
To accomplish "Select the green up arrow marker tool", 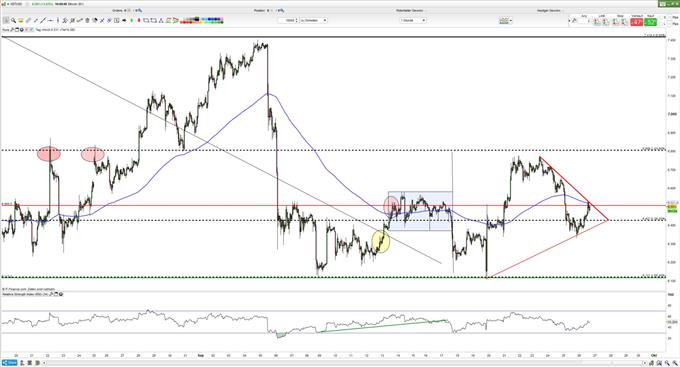I will click(x=131, y=20).
